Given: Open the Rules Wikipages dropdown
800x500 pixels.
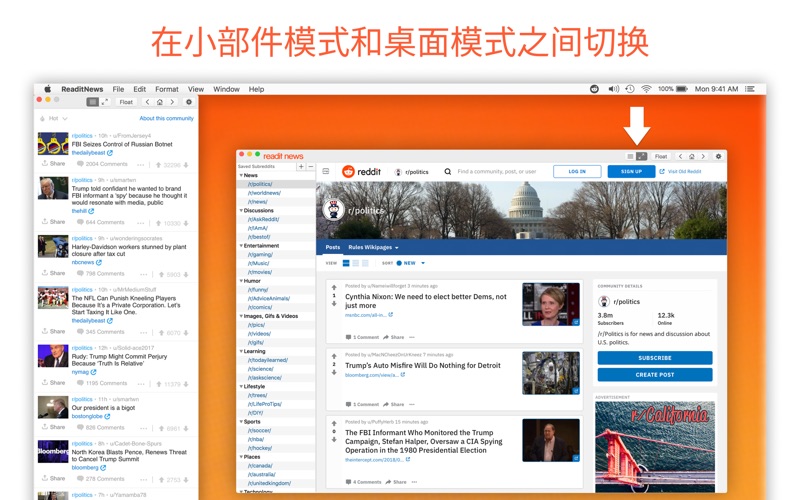Looking at the screenshot, I should (x=373, y=247).
